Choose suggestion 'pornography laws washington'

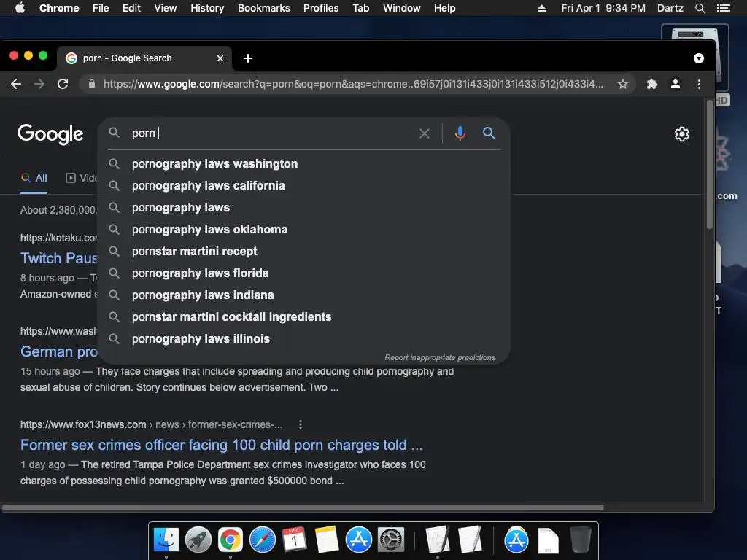[x=304, y=164]
